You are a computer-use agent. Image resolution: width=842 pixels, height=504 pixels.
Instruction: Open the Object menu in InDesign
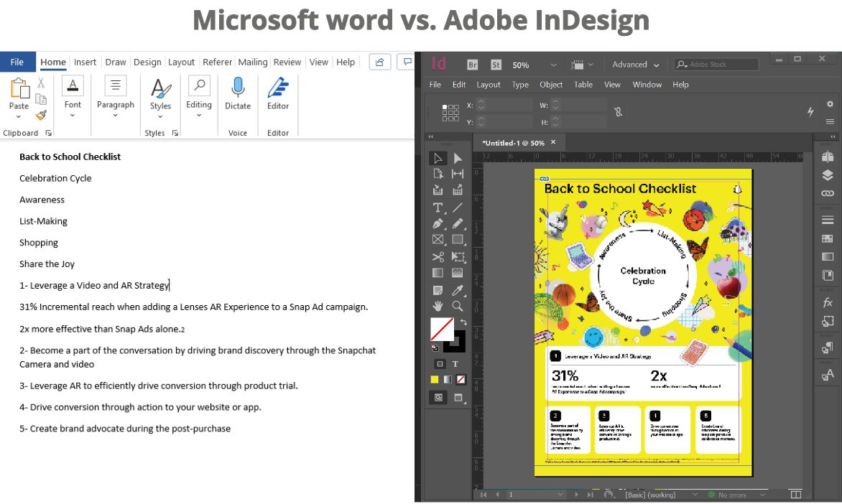[551, 85]
